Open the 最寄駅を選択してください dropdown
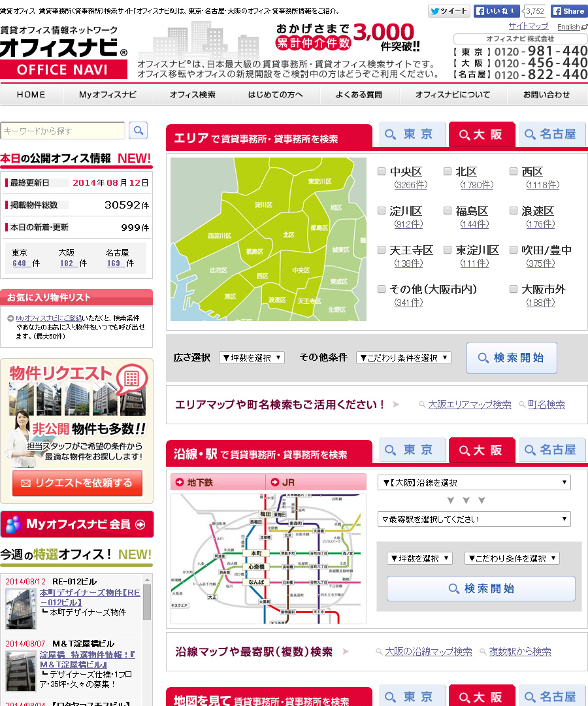The height and width of the screenshot is (706, 588). 474,519
